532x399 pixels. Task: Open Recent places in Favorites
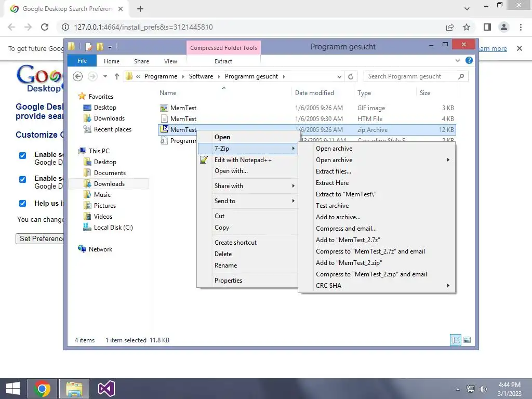113,129
